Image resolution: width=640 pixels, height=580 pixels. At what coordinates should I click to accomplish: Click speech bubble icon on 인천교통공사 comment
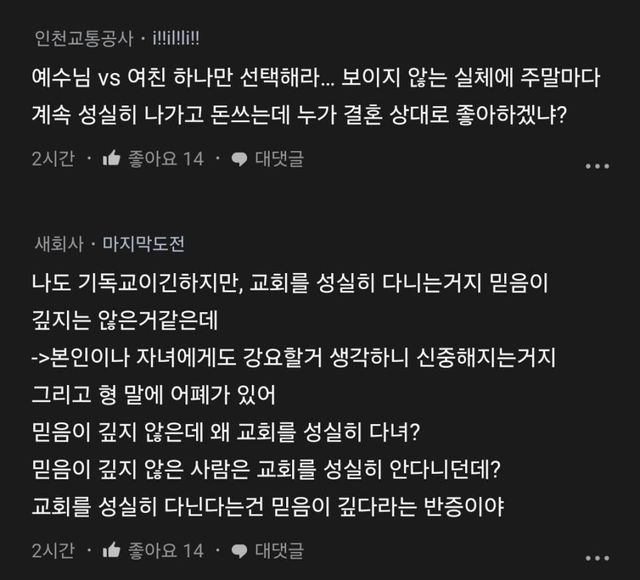coord(239,158)
